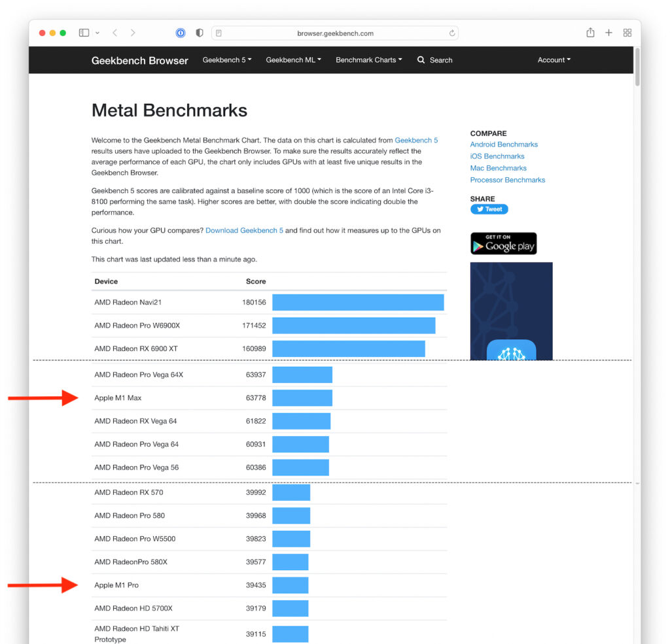Open a new tab
The height and width of the screenshot is (644, 670).
coord(608,33)
